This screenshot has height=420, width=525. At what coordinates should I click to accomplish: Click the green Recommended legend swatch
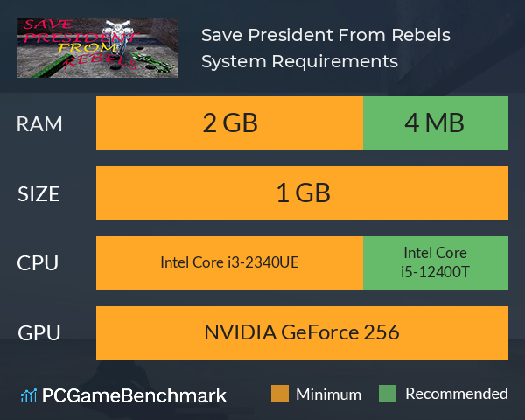click(x=388, y=394)
